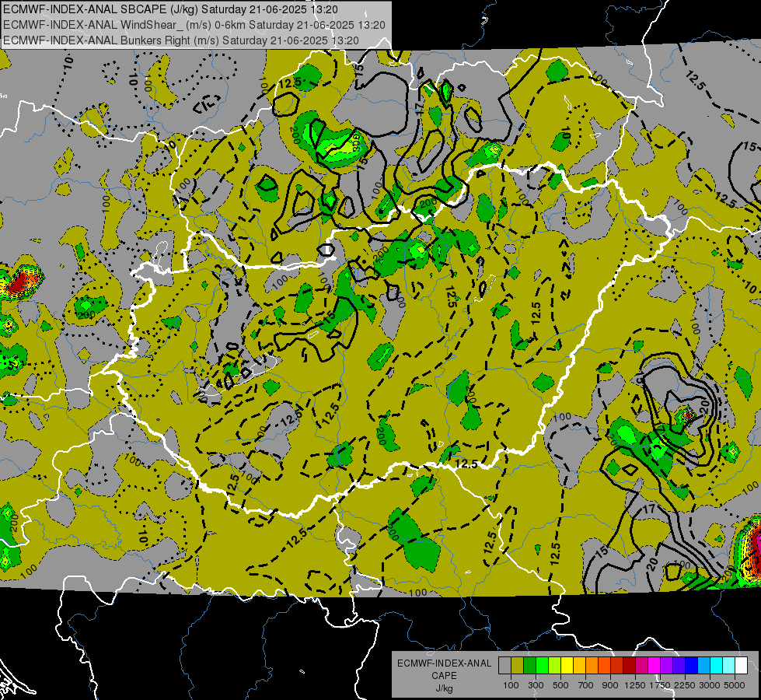
Task: Click the ECMWF-INDEX-ANAL legend label
Action: [x=444, y=663]
